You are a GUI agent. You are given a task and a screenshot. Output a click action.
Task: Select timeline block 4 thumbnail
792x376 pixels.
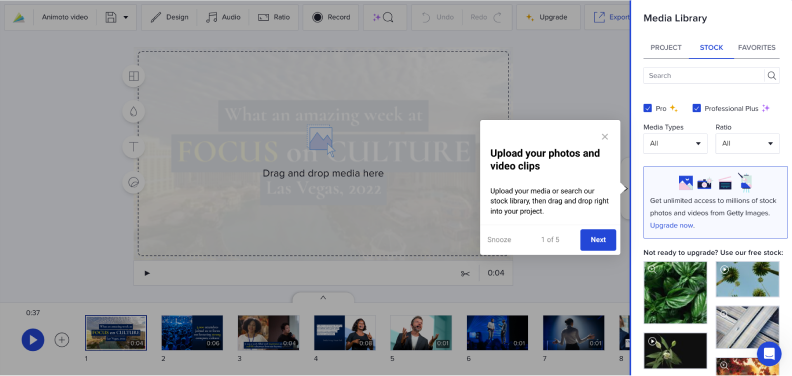click(344, 333)
